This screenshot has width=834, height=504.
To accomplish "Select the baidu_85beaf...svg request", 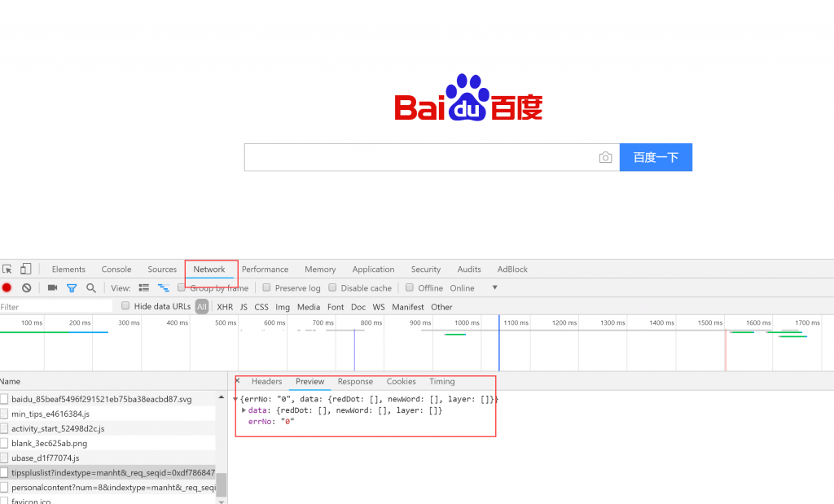I will click(x=108, y=399).
